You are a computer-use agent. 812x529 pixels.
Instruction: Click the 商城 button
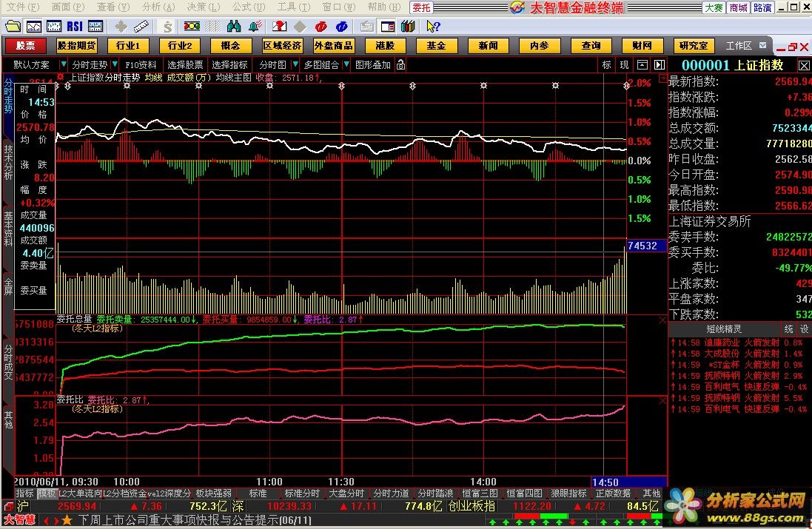pyautogui.click(x=738, y=7)
